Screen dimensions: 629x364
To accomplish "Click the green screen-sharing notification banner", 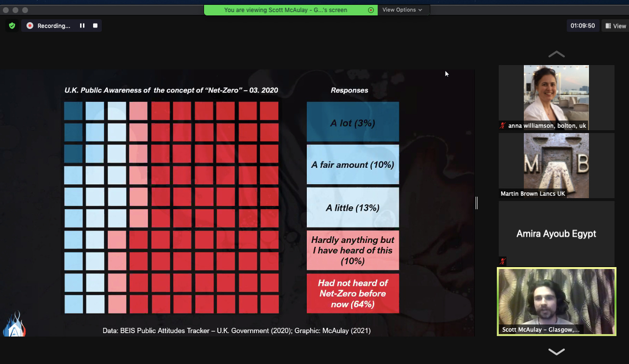I will click(286, 10).
